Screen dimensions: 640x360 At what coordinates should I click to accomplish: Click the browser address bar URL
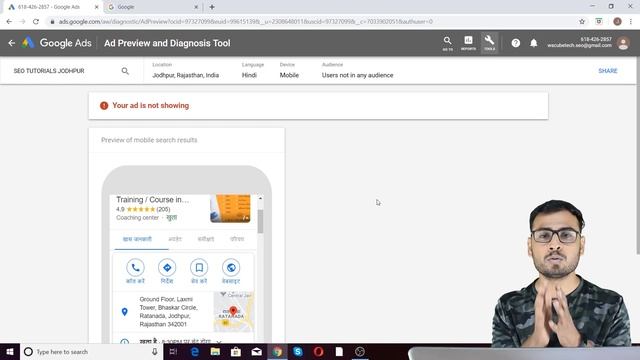pyautogui.click(x=245, y=22)
